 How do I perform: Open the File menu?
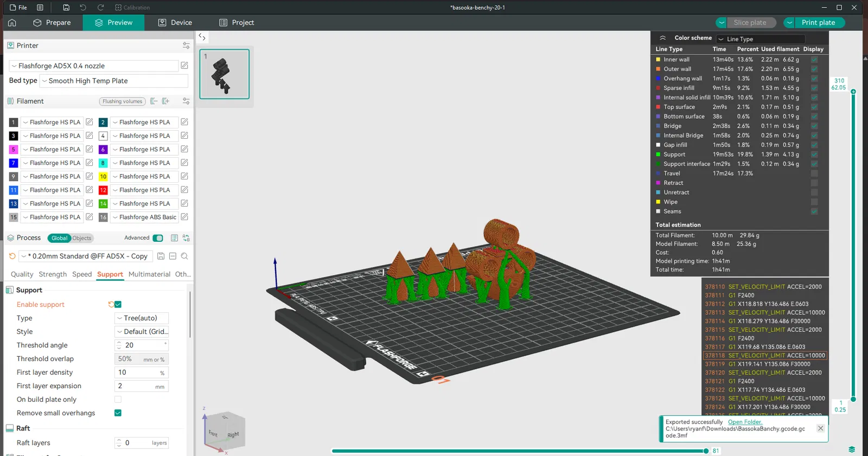click(18, 8)
